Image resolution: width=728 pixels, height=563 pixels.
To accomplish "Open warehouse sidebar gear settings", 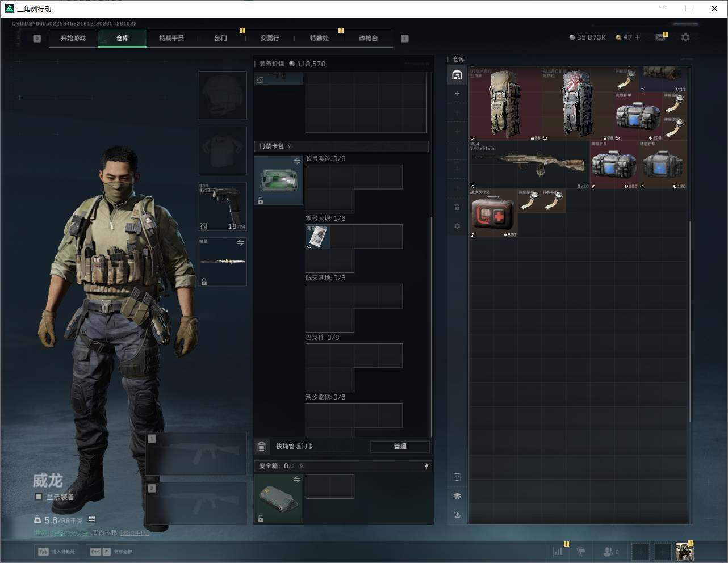I will coord(457,226).
